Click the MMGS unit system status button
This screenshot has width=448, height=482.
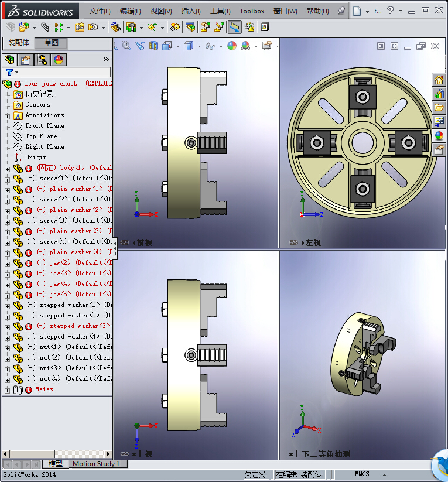(x=362, y=474)
